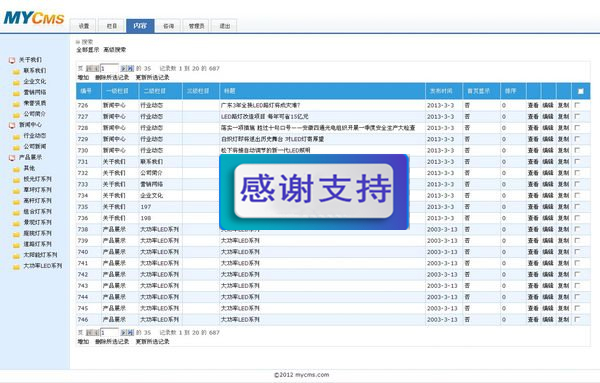Image resolution: width=600 pixels, height=383 pixels.
Task: Click the folder icon beside 营销网络
Action: point(16,93)
